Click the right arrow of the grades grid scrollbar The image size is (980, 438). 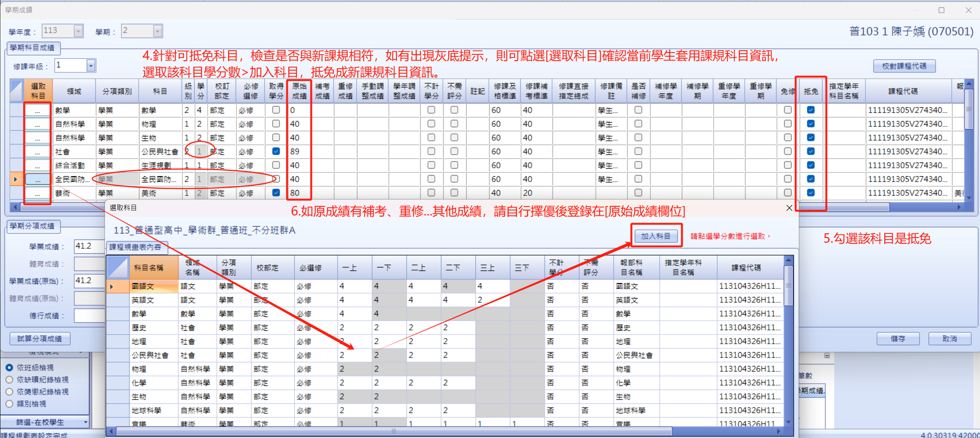pos(959,207)
